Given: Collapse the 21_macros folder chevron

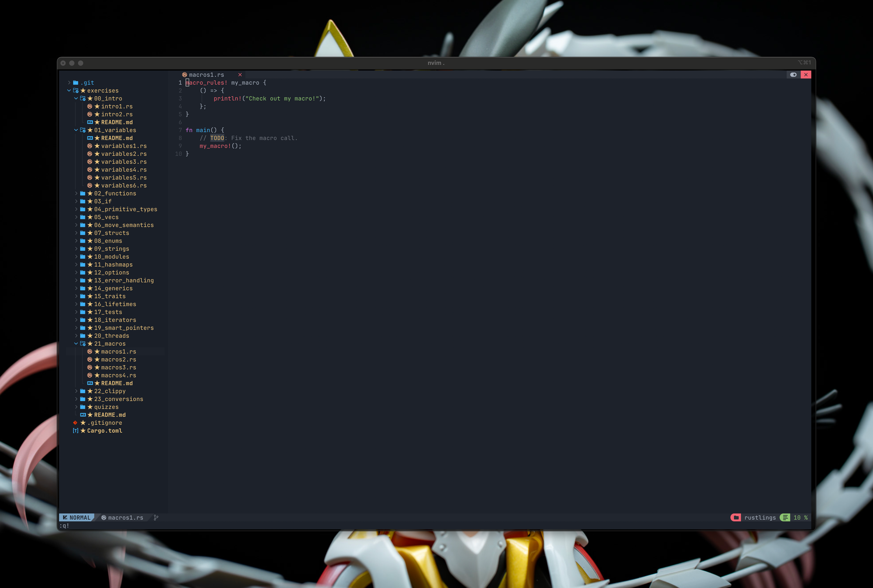Looking at the screenshot, I should coord(76,344).
